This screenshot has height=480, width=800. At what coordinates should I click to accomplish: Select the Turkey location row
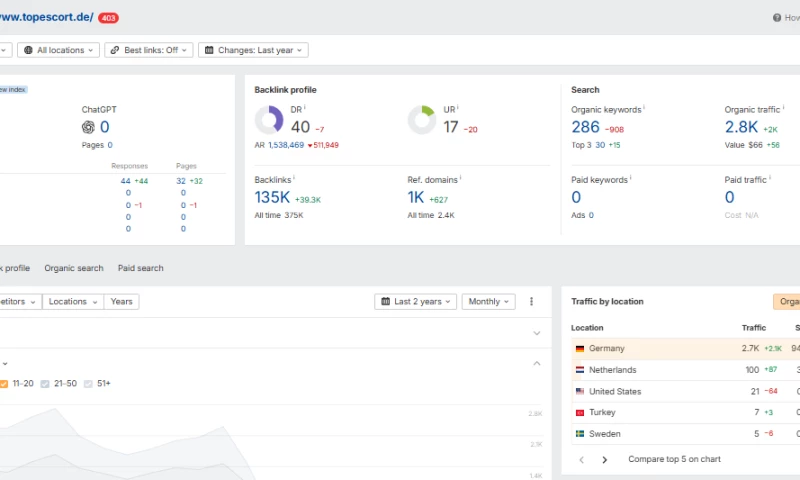coord(686,412)
